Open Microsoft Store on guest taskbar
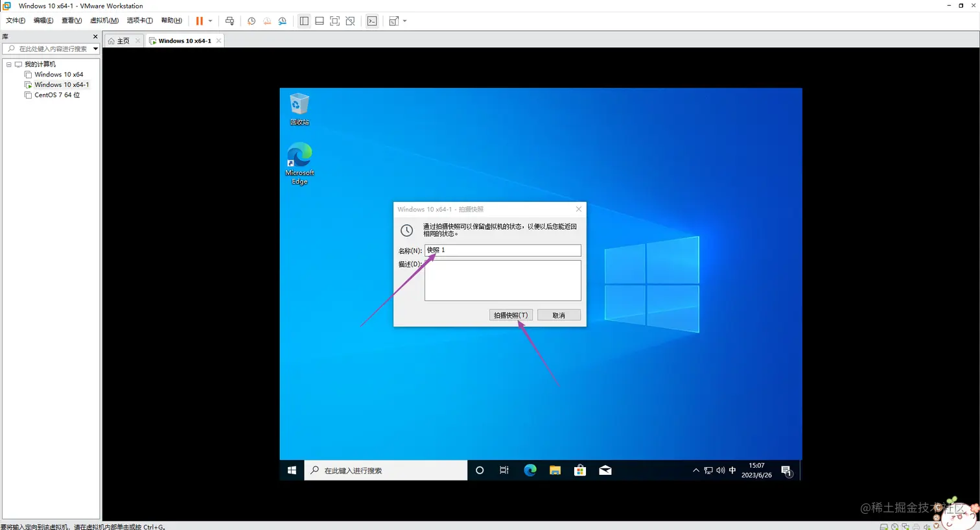The height and width of the screenshot is (530, 980). click(580, 470)
